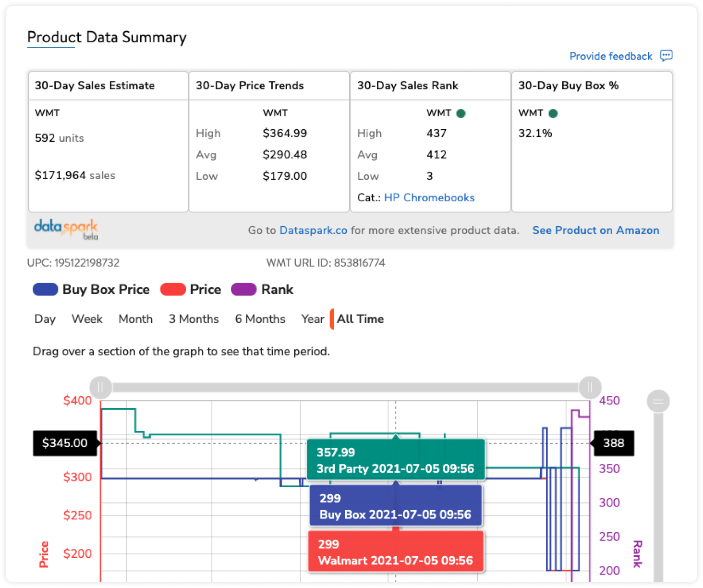Click the 412 average sales rank value
This screenshot has width=703, height=588.
point(436,155)
